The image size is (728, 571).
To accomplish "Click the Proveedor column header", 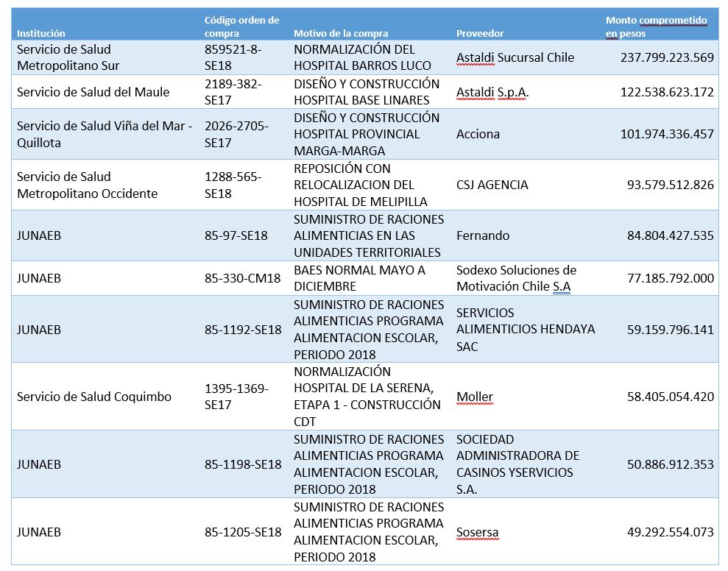I will pyautogui.click(x=480, y=33).
